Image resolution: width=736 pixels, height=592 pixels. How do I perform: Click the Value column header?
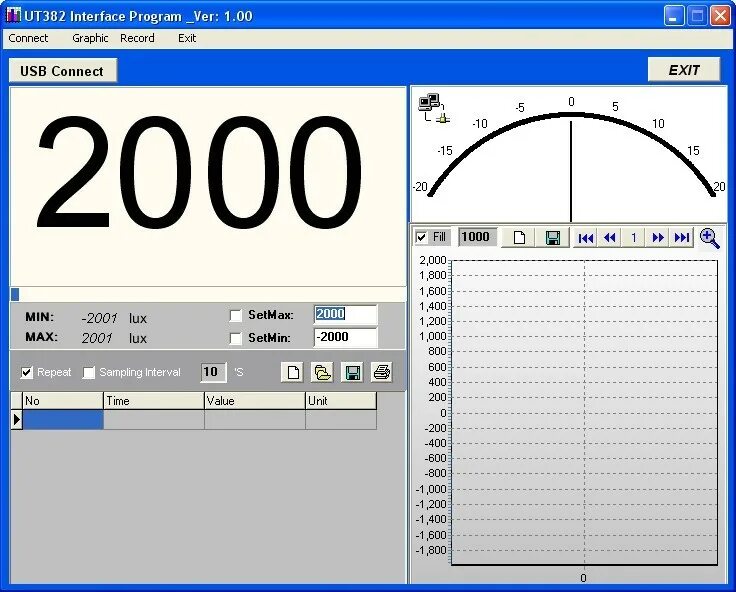255,401
